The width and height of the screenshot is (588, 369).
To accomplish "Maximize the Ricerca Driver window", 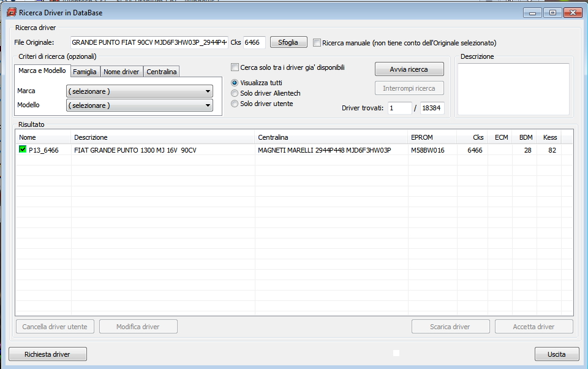I will coord(552,13).
